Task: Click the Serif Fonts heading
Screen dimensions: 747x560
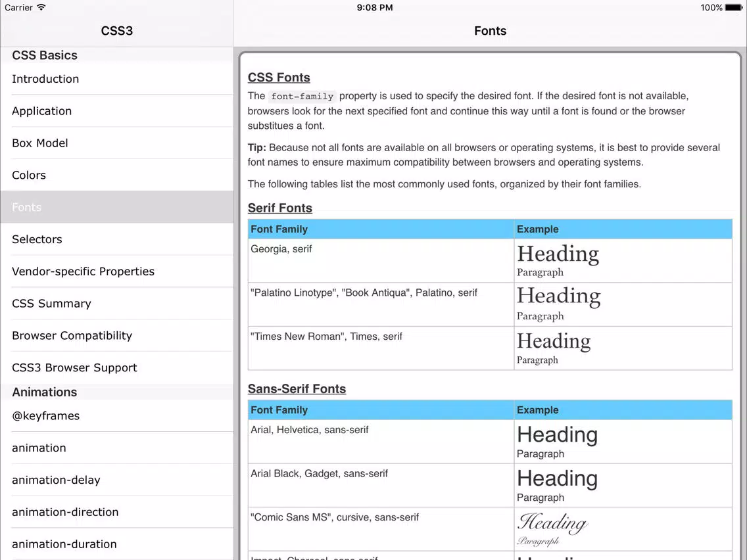Action: tap(279, 208)
